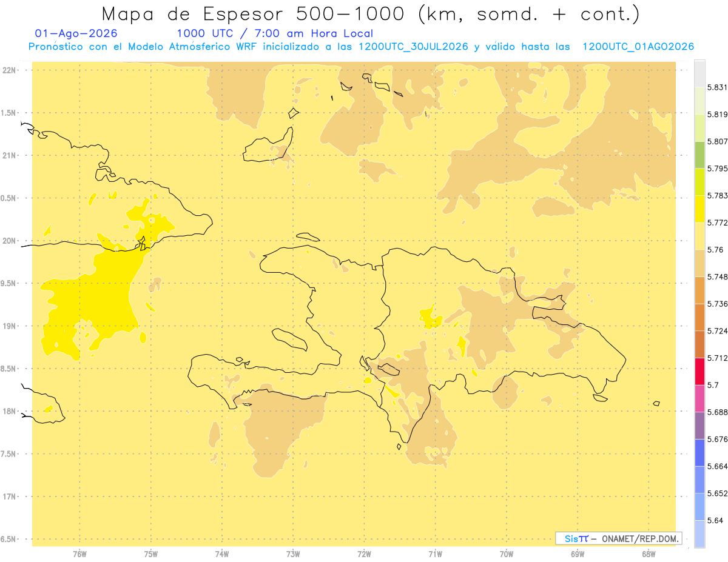The width and height of the screenshot is (728, 562).
Task: Select the date label '01-Ago-2026'
Action: click(x=76, y=33)
